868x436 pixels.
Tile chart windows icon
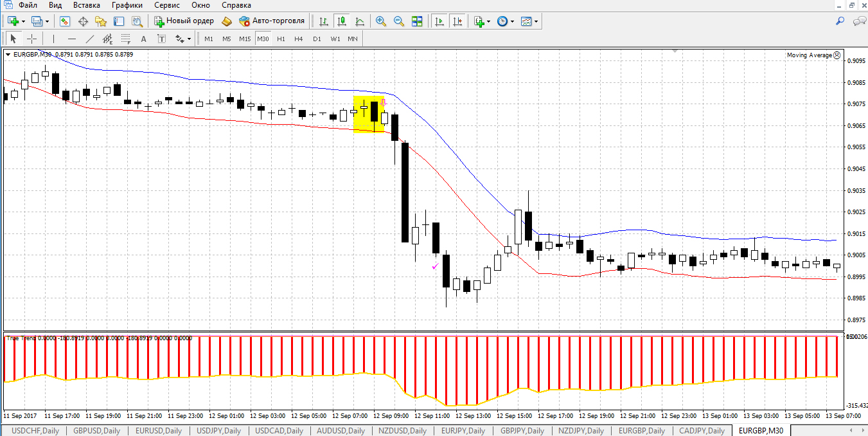pyautogui.click(x=417, y=21)
